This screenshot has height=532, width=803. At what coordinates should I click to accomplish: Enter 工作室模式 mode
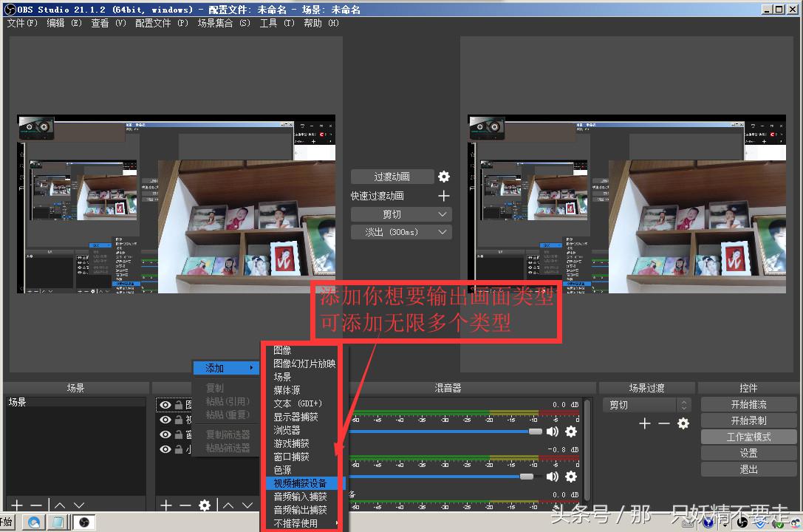[748, 436]
